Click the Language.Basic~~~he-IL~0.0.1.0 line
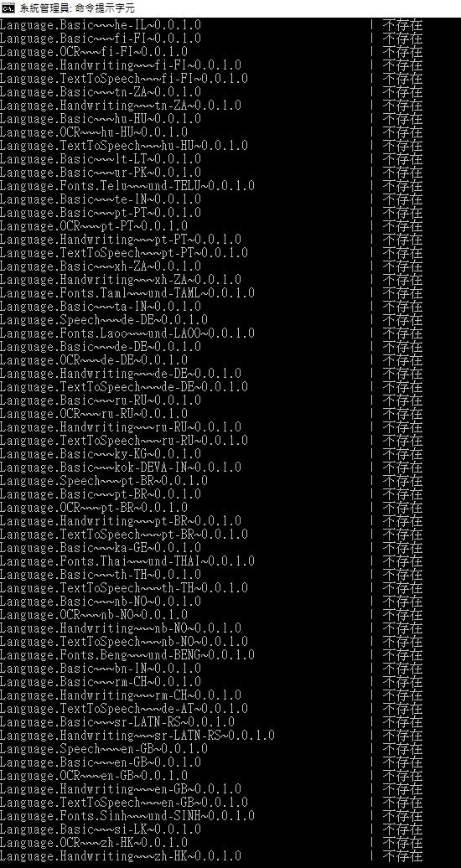461x868 pixels. [101, 25]
